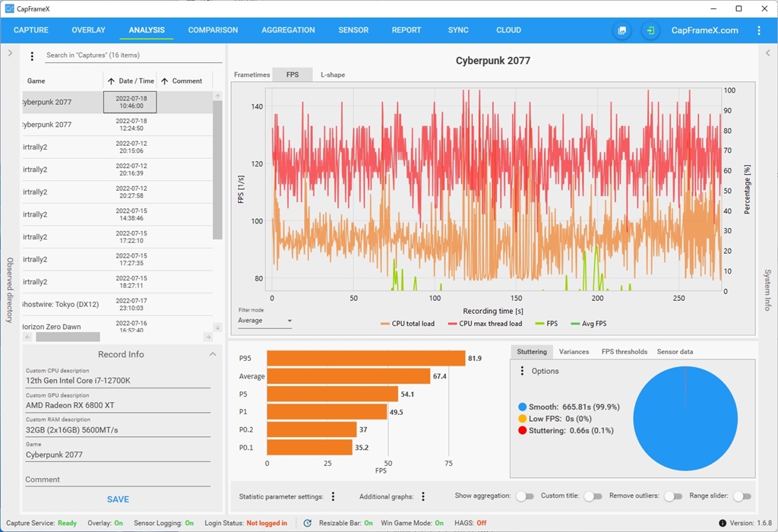Sort captures by Date / Time arrow
Image resolution: width=778 pixels, height=532 pixels.
point(111,81)
